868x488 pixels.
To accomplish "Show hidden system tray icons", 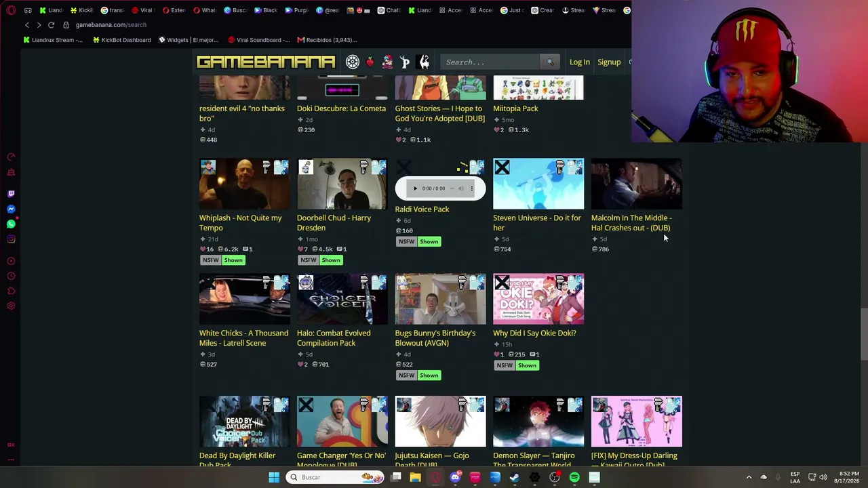I will pyautogui.click(x=749, y=477).
